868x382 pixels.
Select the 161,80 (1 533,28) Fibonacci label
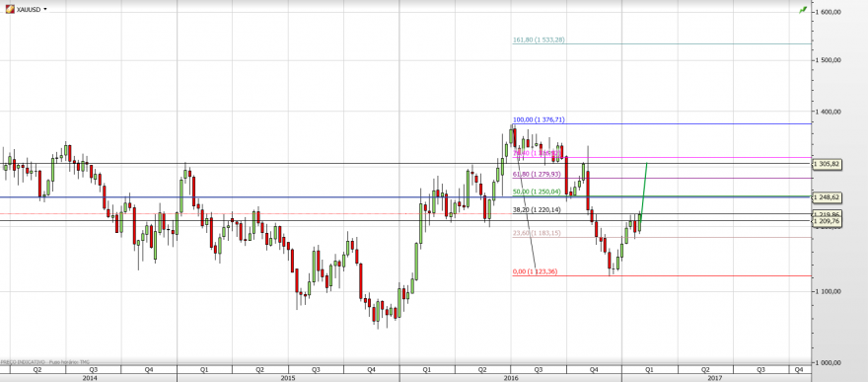[539, 39]
